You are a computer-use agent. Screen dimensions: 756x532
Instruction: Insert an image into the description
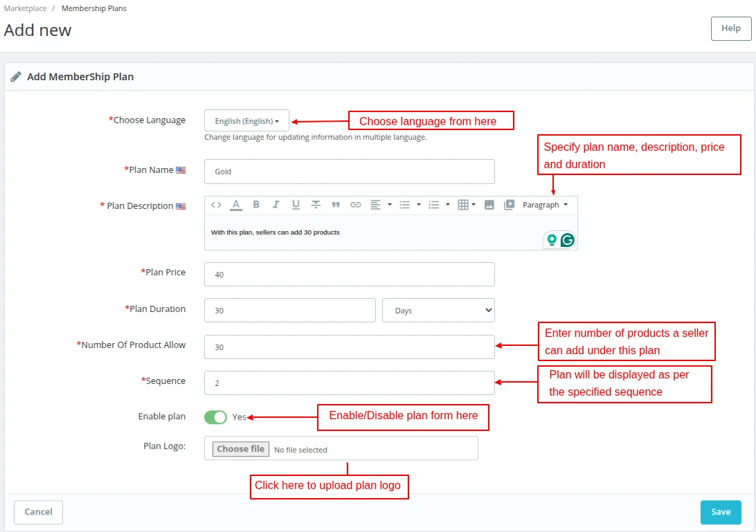tap(489, 205)
